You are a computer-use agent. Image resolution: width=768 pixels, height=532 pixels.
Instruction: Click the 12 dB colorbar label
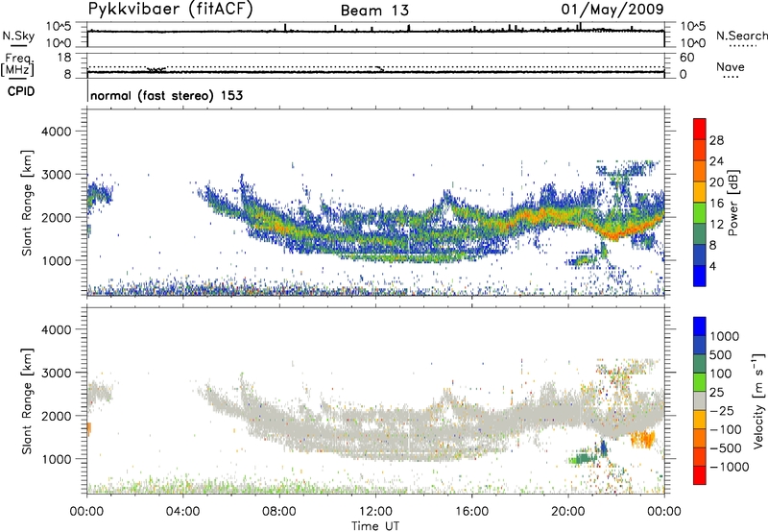(716, 225)
